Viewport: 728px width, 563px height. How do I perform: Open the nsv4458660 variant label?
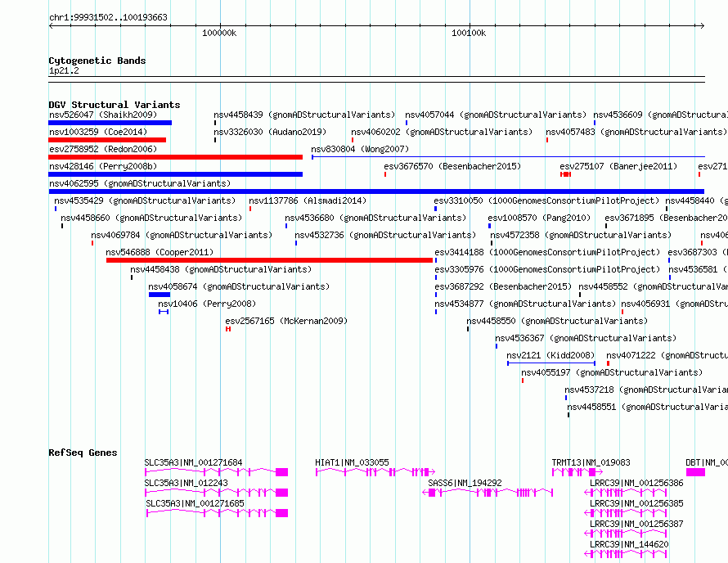pos(151,218)
